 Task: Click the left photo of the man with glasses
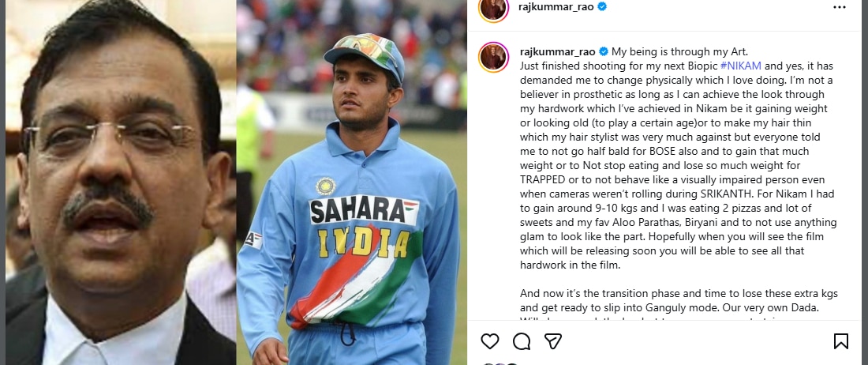pyautogui.click(x=118, y=182)
